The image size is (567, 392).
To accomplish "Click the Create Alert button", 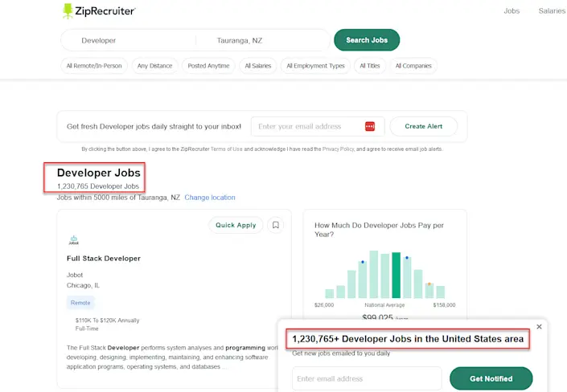I will [x=424, y=126].
